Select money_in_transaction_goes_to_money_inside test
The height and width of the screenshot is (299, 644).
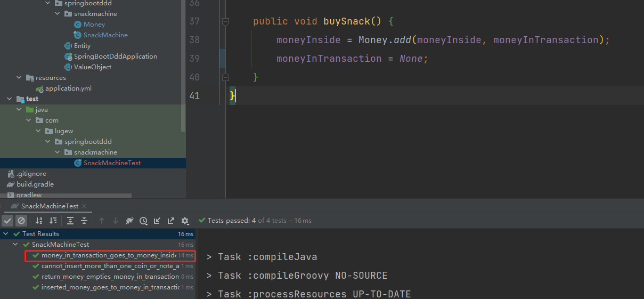pos(110,255)
